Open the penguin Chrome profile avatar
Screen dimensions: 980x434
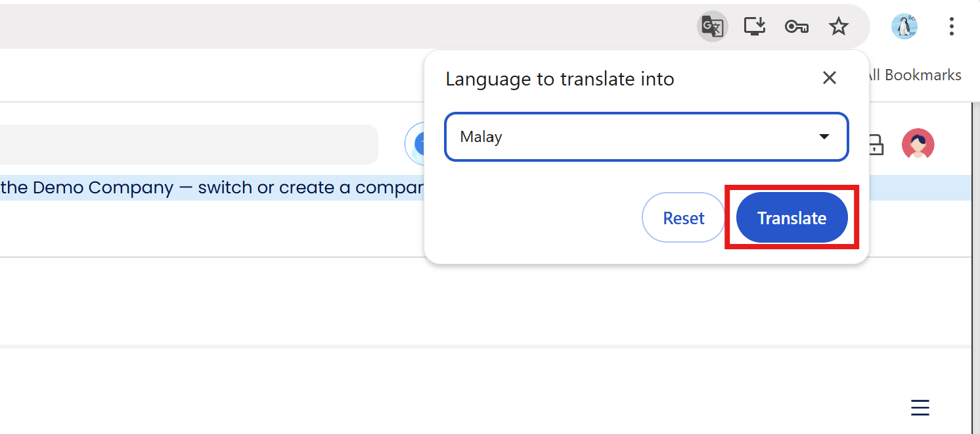tap(904, 27)
